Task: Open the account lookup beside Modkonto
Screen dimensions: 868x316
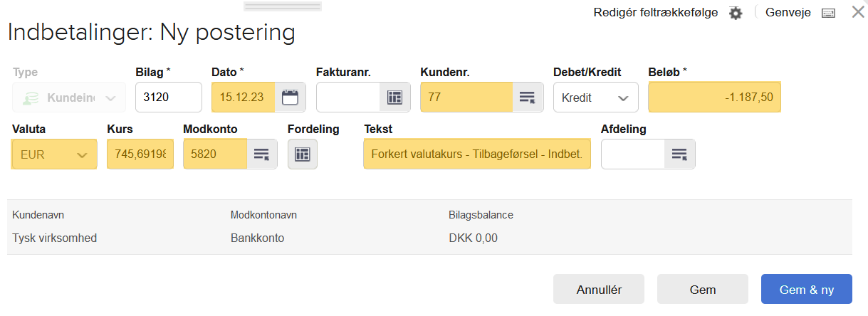Action: 261,154
